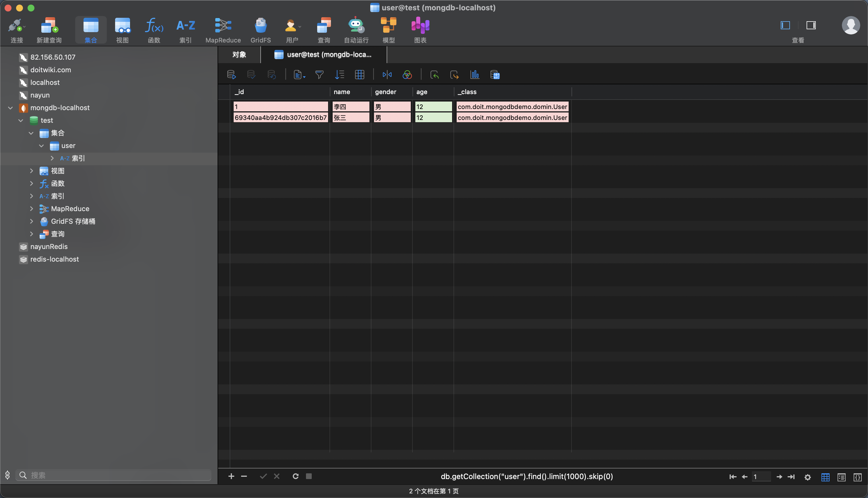The height and width of the screenshot is (498, 868).
Task: Click the filter funnel icon
Action: (x=319, y=75)
